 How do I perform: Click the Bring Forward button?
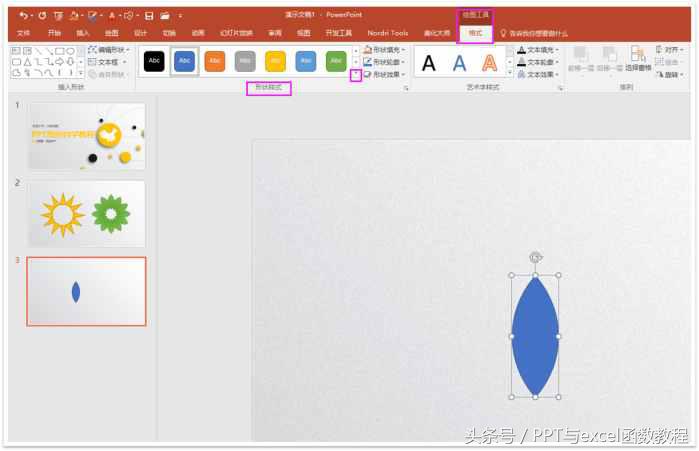pos(580,59)
